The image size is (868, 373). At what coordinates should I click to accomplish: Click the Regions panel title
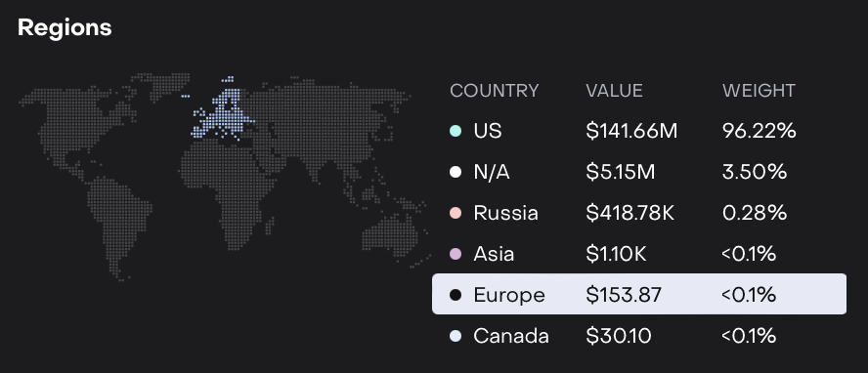click(65, 27)
